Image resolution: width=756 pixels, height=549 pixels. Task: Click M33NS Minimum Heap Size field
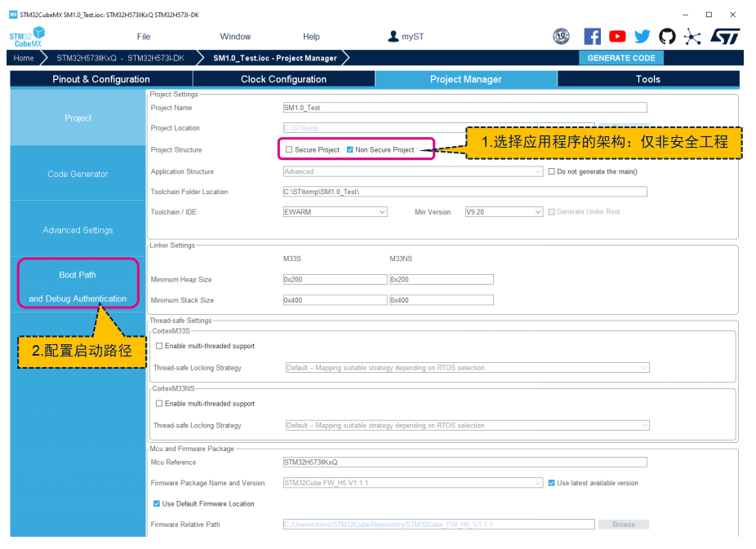pyautogui.click(x=442, y=279)
